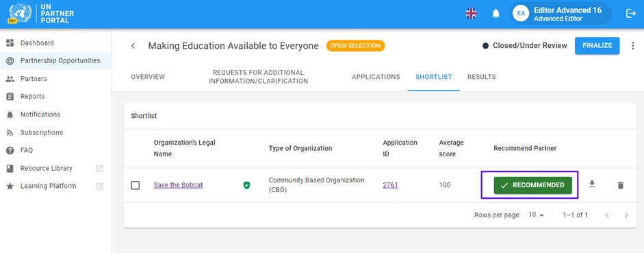This screenshot has width=644, height=253.
Task: Click the Making Education Available to Everyone title
Action: click(233, 46)
